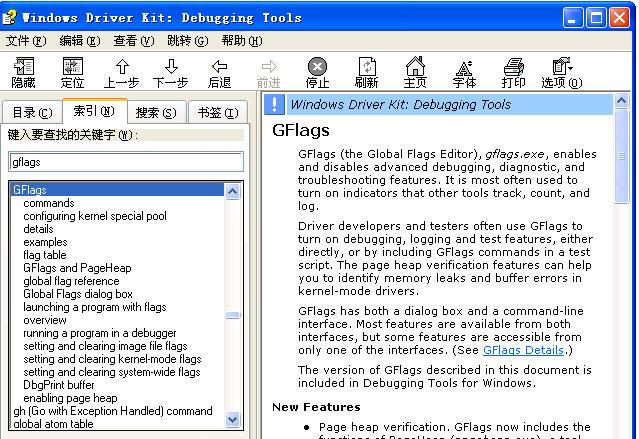Screen dimensions: 639x439
Task: Open the Options (选项) menu
Action: [x=562, y=73]
